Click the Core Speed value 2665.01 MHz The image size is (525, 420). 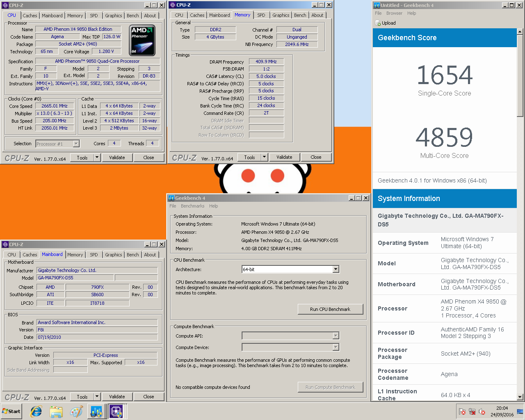click(55, 106)
